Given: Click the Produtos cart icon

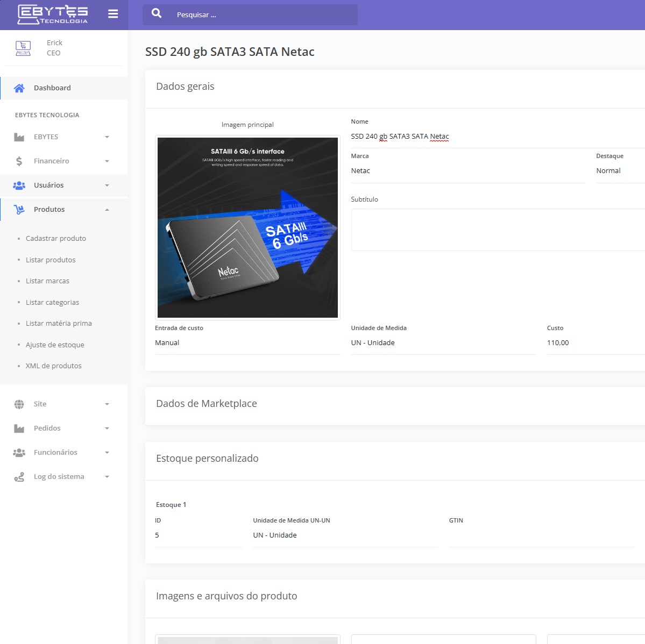Looking at the screenshot, I should [x=19, y=210].
